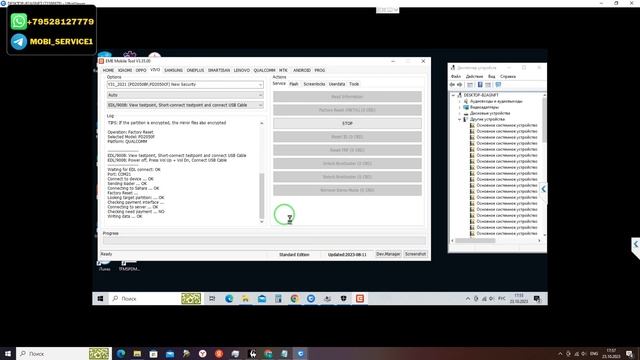Open the Y31_2021 model dropdown

(x=260, y=84)
